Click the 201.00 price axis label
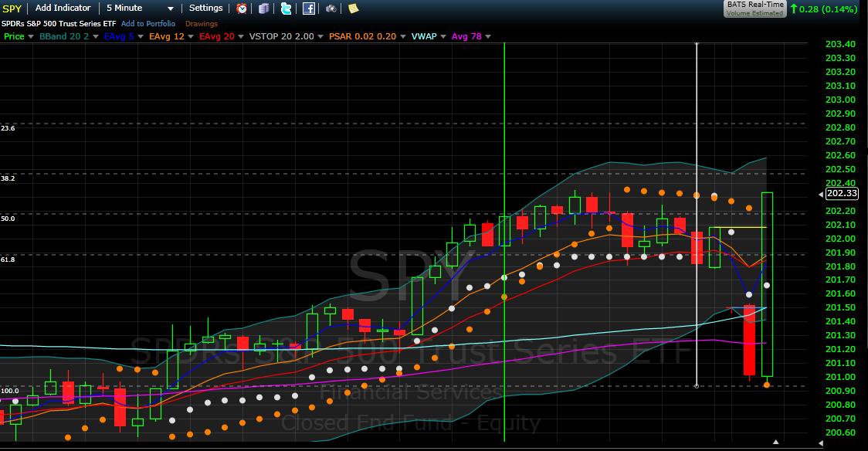Viewport: 868px width, 451px height. click(840, 377)
